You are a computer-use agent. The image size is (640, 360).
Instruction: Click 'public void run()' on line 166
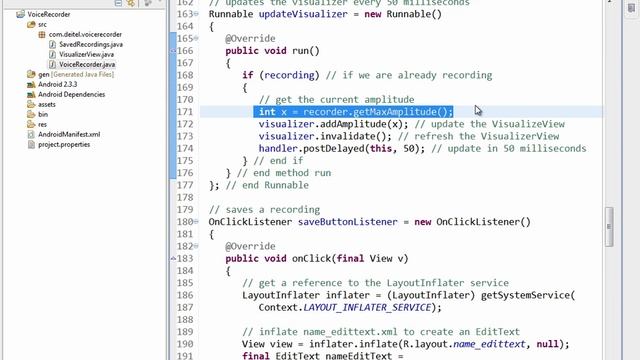(272, 51)
